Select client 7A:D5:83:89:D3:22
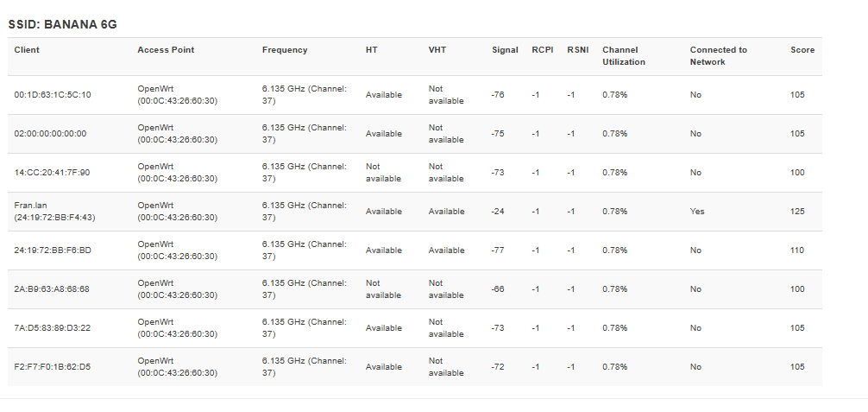The image size is (868, 412). click(x=53, y=328)
